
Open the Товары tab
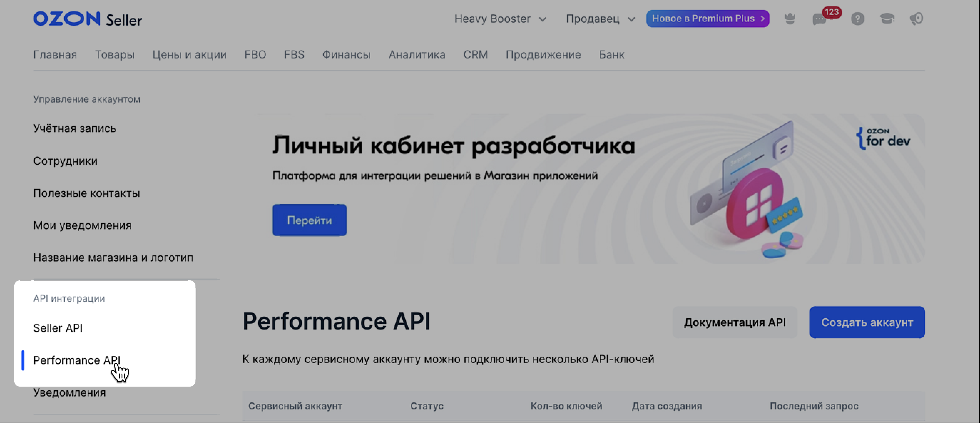point(115,55)
